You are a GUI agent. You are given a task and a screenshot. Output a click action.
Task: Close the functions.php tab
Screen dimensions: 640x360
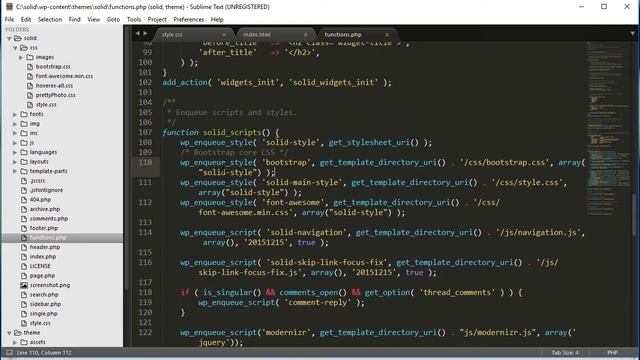387,35
